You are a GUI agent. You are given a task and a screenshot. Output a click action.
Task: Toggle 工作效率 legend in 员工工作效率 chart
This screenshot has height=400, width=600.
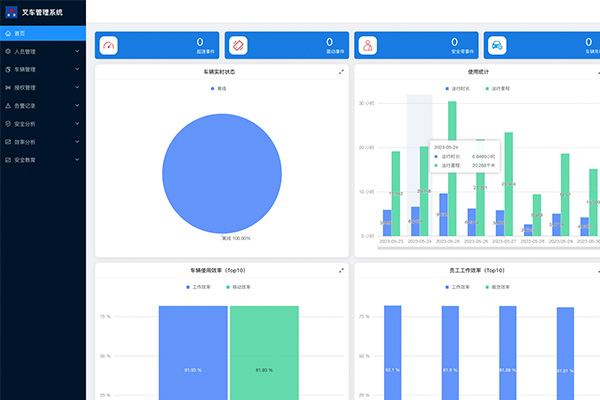coord(457,287)
